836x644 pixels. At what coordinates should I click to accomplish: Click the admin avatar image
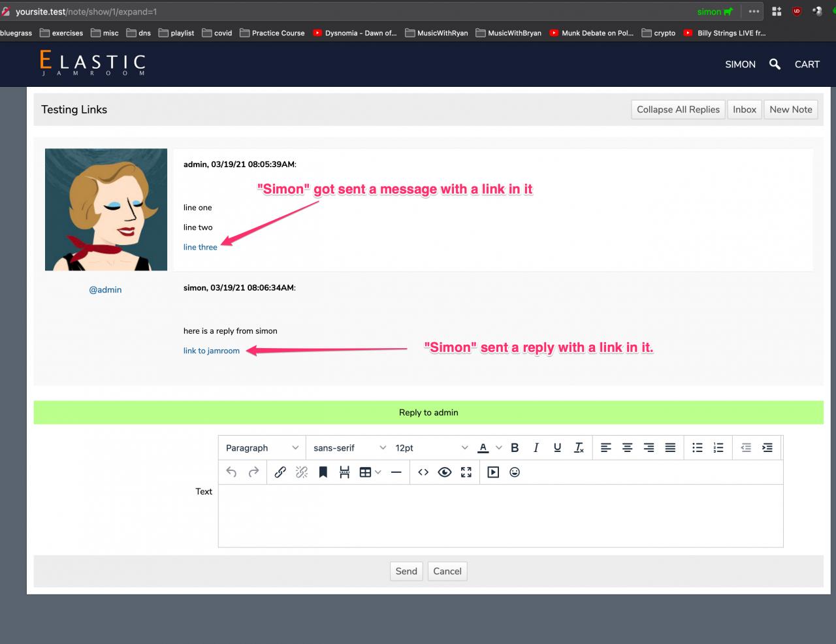(x=106, y=210)
